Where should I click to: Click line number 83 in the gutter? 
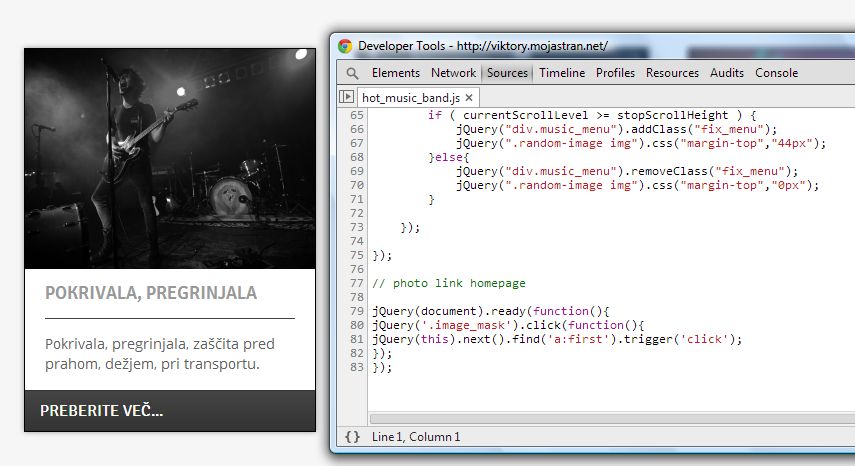[357, 367]
